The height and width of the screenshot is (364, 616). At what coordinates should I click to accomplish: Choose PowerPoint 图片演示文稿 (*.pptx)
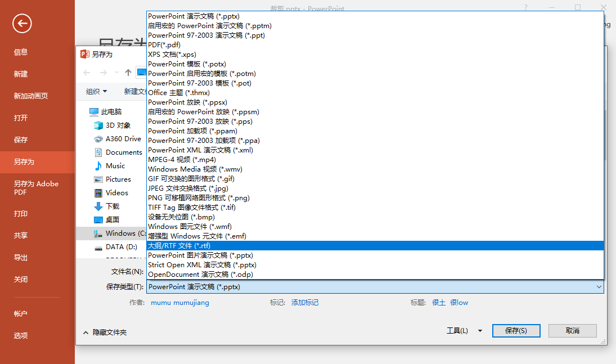point(375,255)
